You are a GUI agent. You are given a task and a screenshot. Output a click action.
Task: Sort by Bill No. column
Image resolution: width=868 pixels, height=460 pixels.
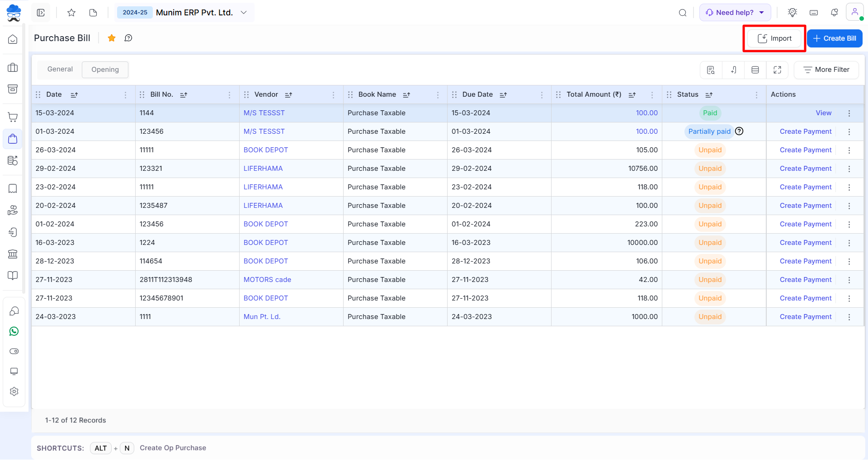tap(184, 94)
